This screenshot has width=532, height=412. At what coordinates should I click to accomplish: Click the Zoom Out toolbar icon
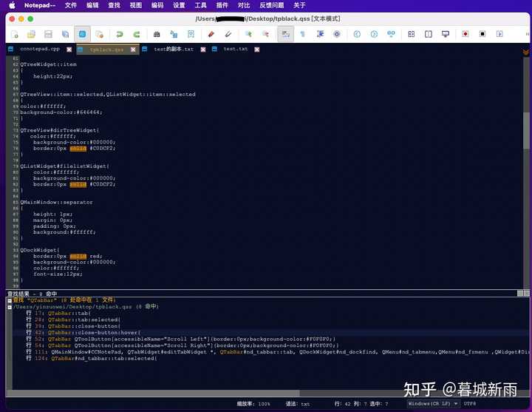(x=265, y=34)
